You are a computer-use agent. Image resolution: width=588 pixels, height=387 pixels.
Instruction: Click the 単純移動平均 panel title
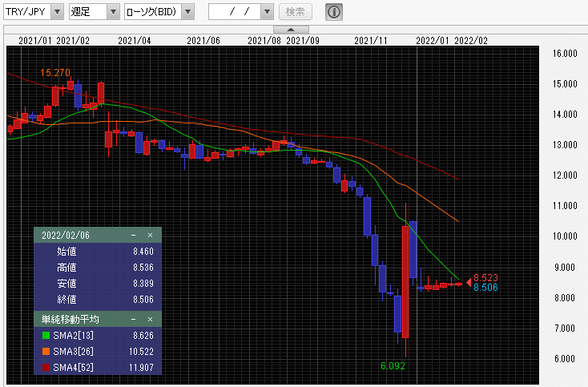point(70,319)
